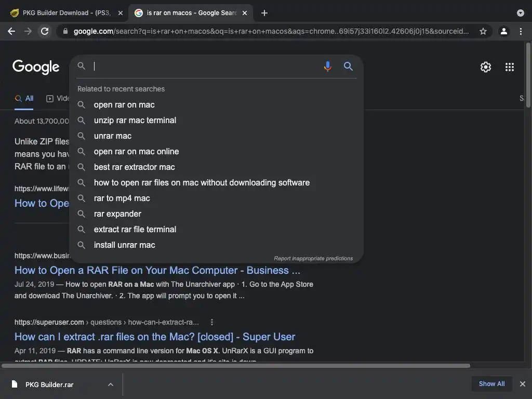
Task: Close the PKG Builder Download tab
Action: [120, 13]
